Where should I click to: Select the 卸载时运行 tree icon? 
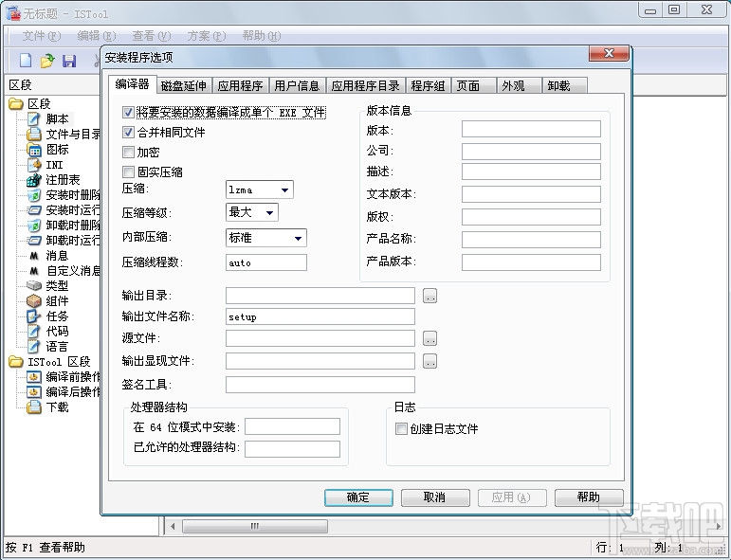[34, 241]
